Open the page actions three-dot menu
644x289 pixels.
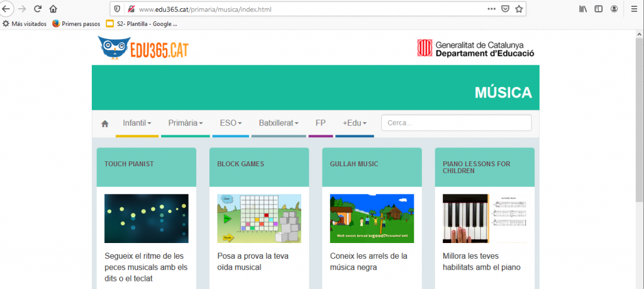[x=491, y=9]
